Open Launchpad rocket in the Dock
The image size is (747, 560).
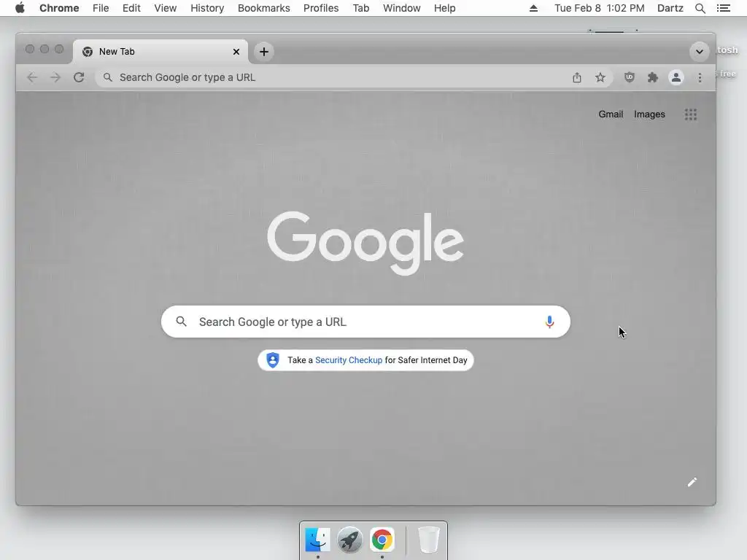[x=349, y=540]
